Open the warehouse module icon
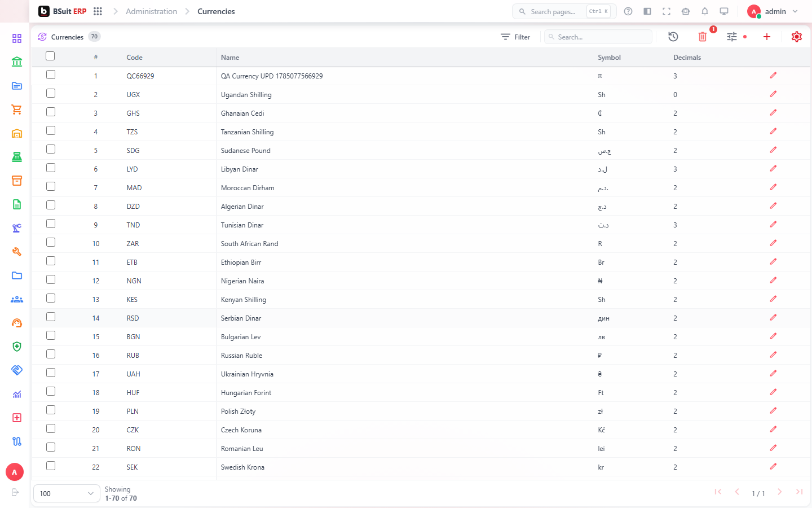This screenshot has width=812, height=508. [x=17, y=133]
